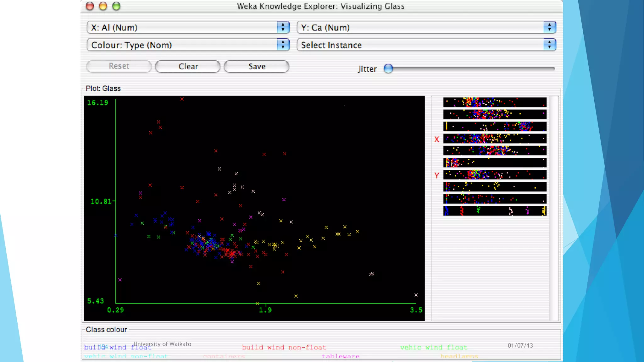Click the Save button
Screen dimensions: 644x362
pos(257,66)
